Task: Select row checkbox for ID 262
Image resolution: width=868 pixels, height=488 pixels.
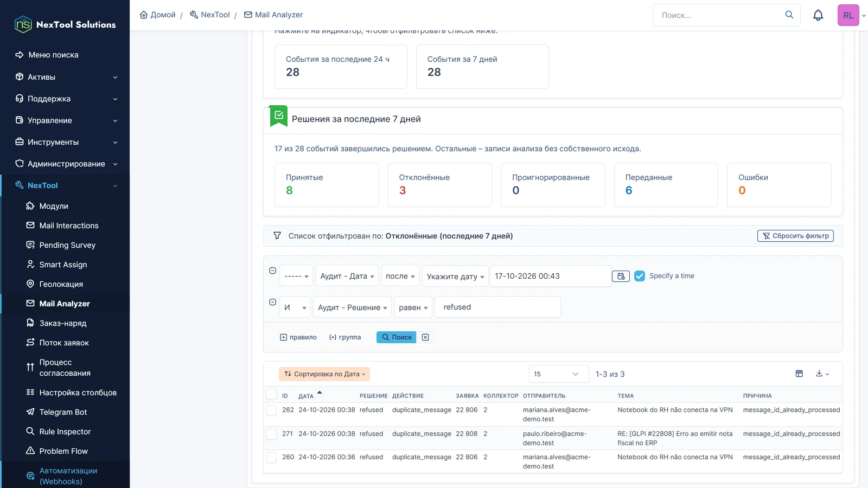Action: (271, 410)
